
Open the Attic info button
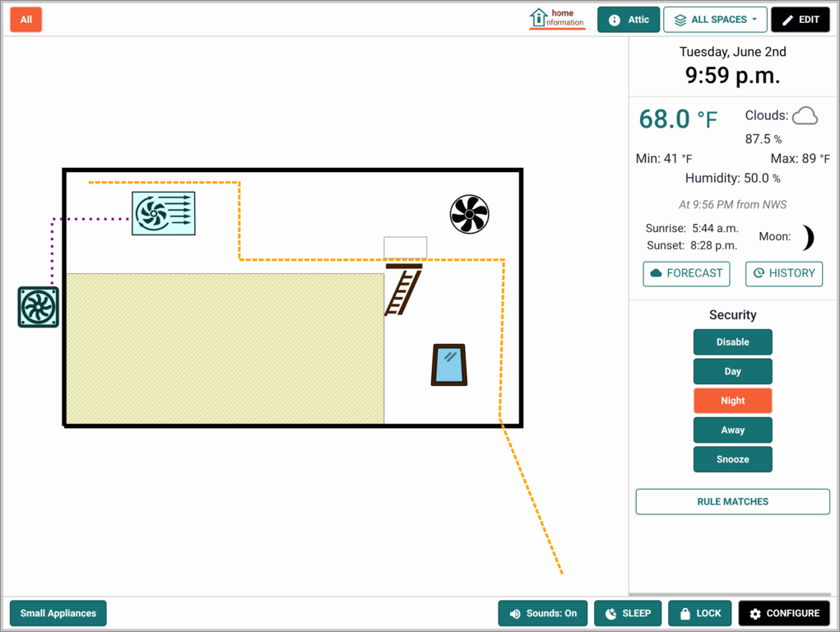[x=629, y=20]
